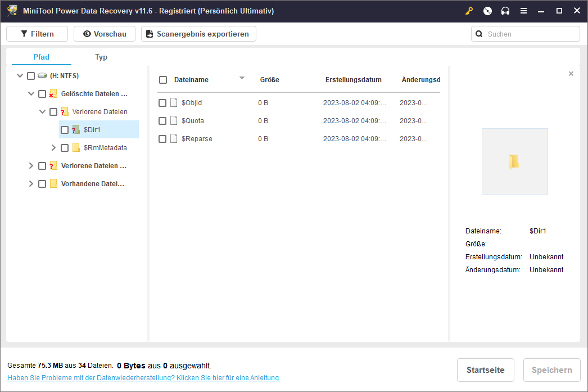Expand the $RmMetadata tree node

tap(53, 148)
